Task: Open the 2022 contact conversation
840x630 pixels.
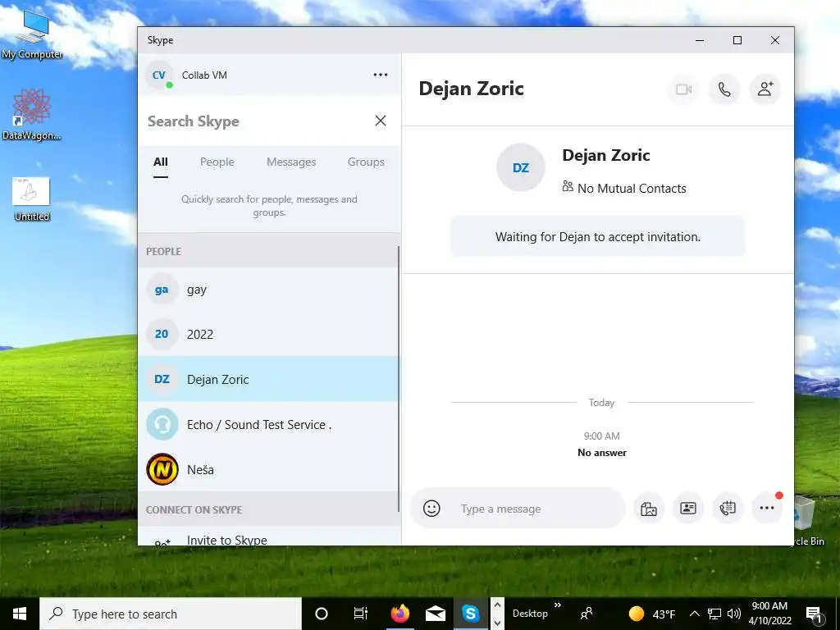Action: tap(268, 335)
